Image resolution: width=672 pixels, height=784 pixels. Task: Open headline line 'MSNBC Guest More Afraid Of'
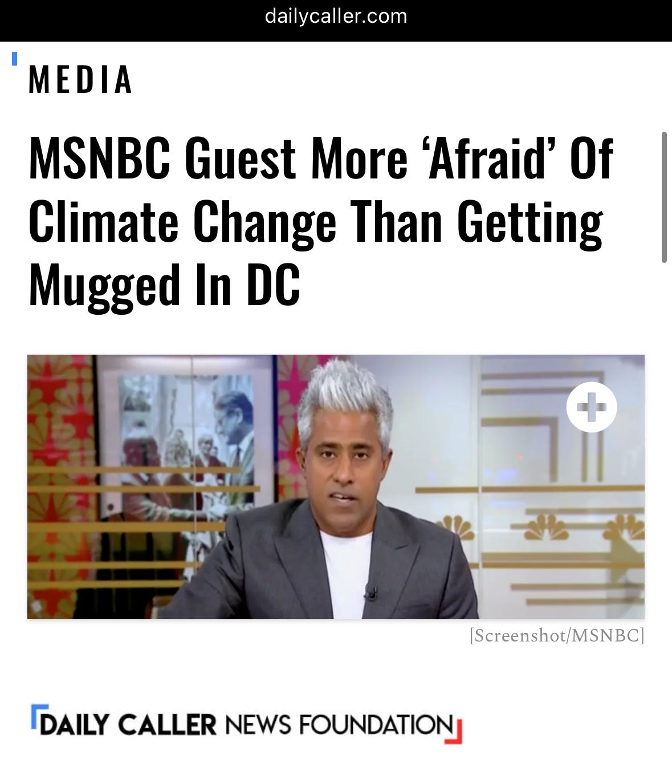(x=321, y=159)
